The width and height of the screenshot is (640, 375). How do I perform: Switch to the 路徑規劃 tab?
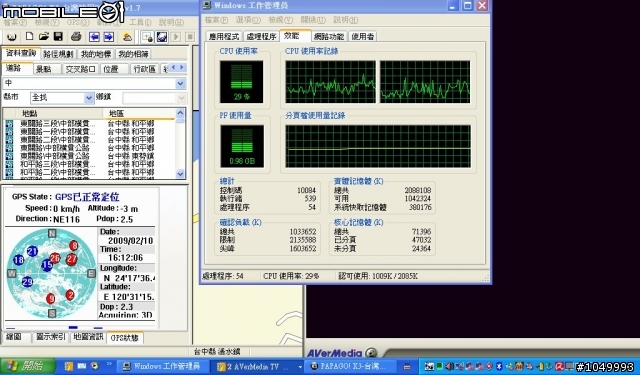58,54
